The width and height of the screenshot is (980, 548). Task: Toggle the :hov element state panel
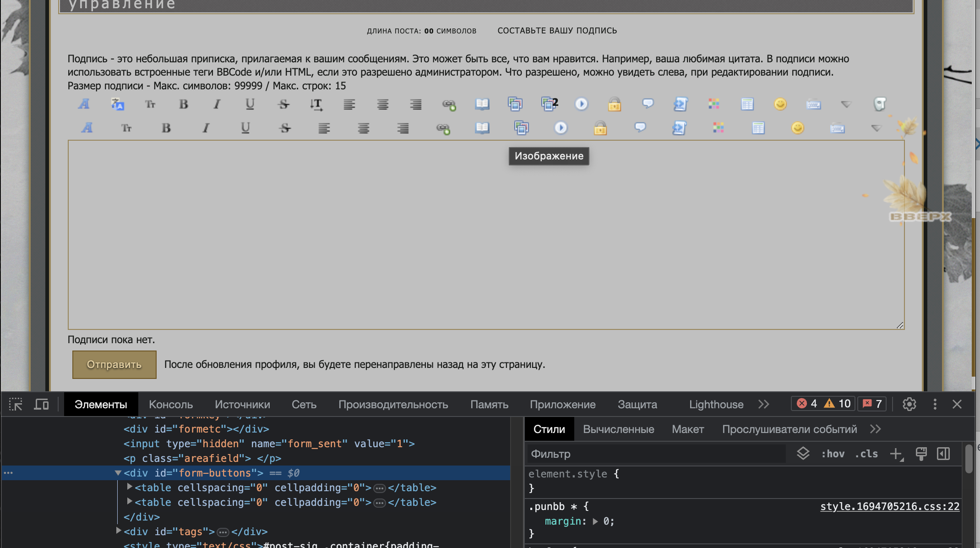coord(833,454)
